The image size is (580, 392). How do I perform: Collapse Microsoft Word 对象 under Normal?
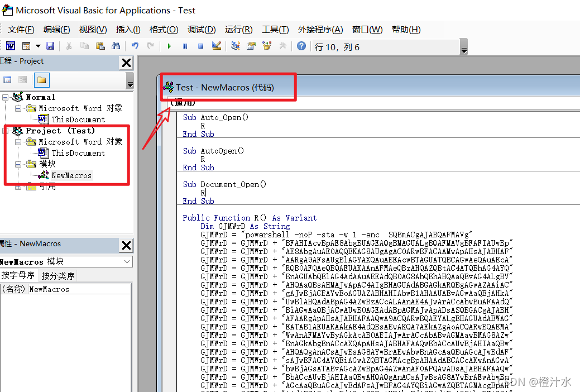(x=18, y=108)
